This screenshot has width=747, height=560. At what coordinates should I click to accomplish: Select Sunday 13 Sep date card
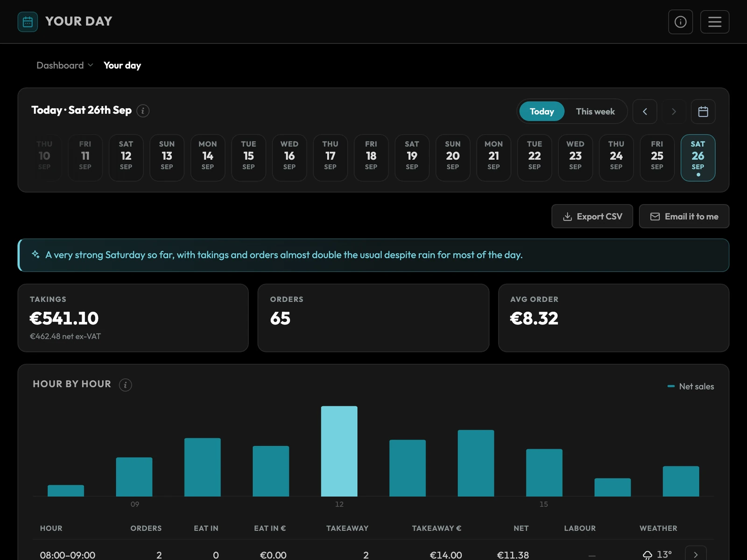(167, 158)
